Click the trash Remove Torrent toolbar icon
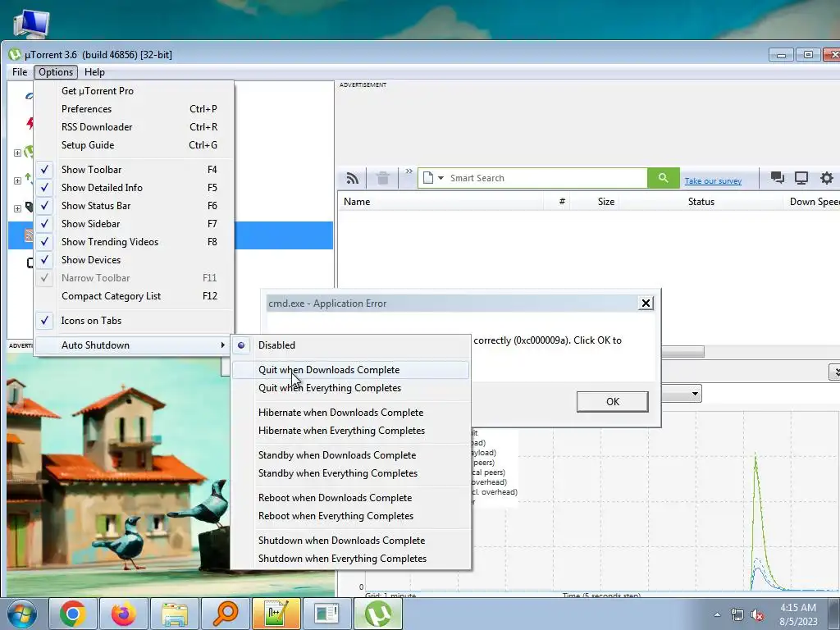This screenshot has width=840, height=630. [382, 178]
